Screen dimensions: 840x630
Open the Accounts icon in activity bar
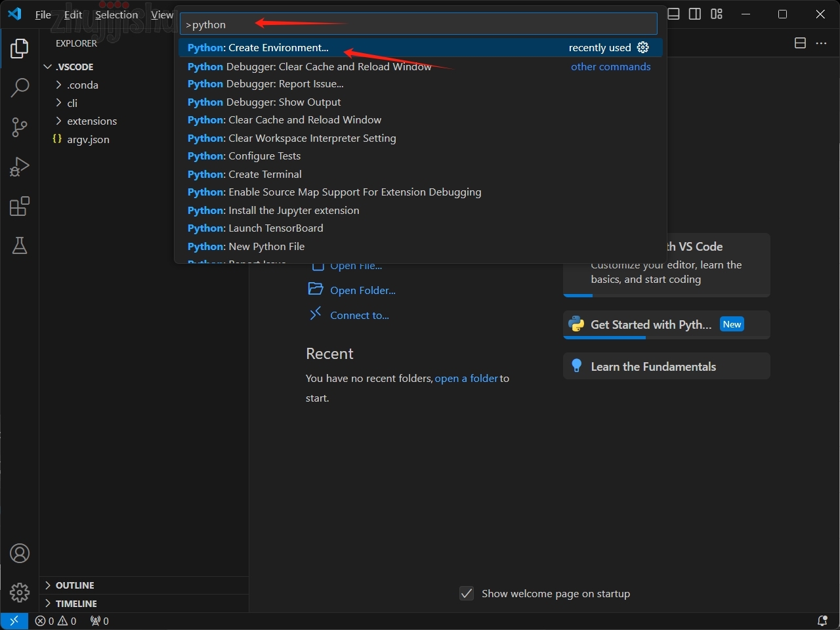(x=20, y=553)
